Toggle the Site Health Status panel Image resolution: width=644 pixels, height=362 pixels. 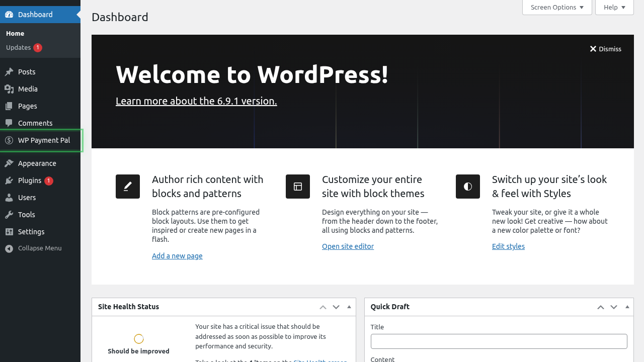point(349,307)
